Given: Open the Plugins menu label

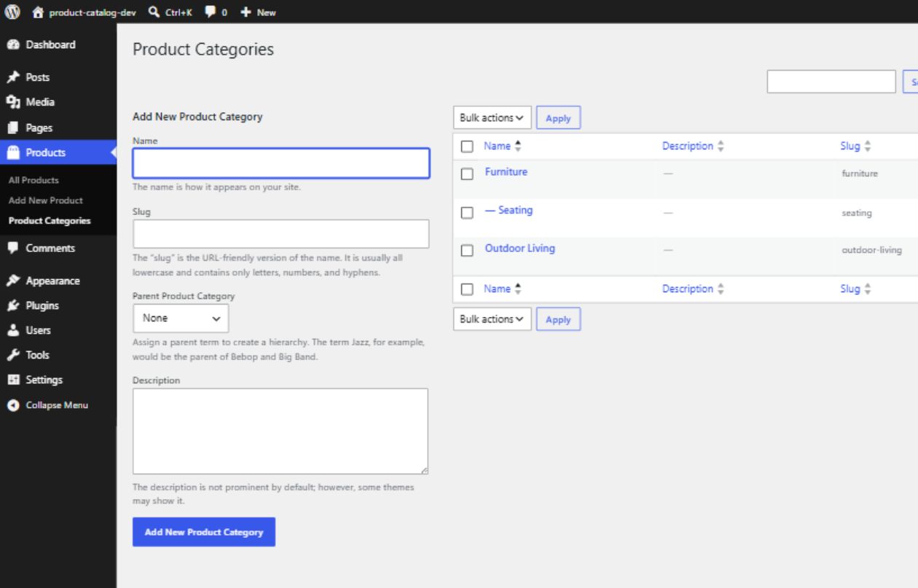Looking at the screenshot, I should [x=42, y=305].
